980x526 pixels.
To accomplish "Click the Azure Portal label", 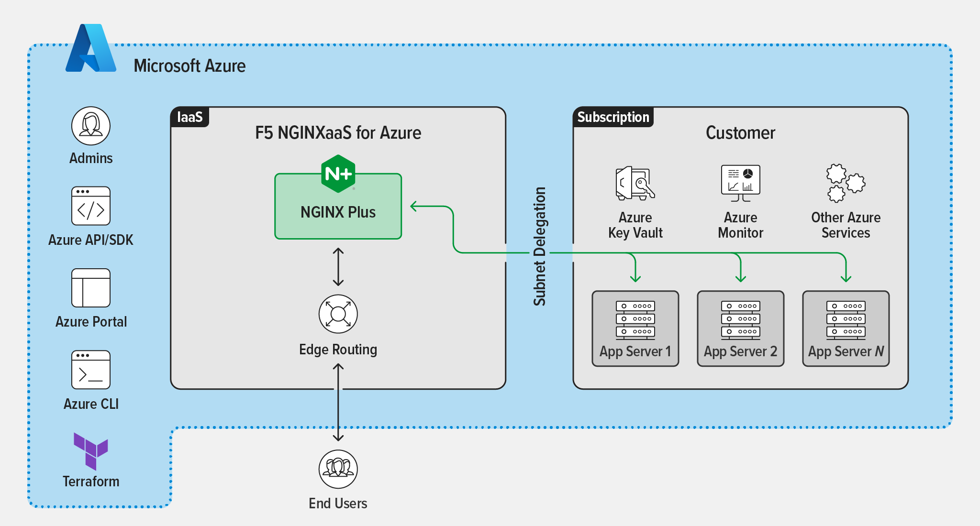I will pos(91,322).
